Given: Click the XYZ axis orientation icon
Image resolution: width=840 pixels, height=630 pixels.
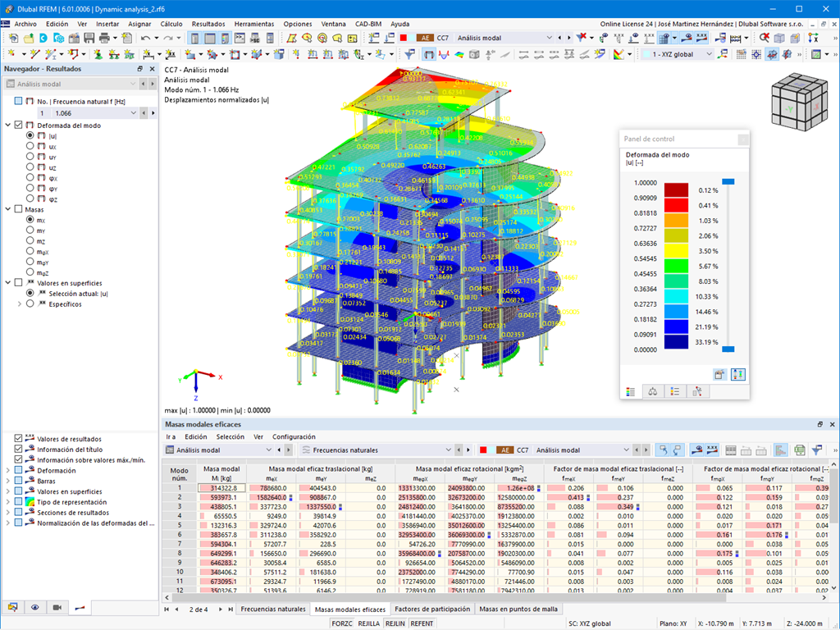Looking at the screenshot, I should 814,38.
